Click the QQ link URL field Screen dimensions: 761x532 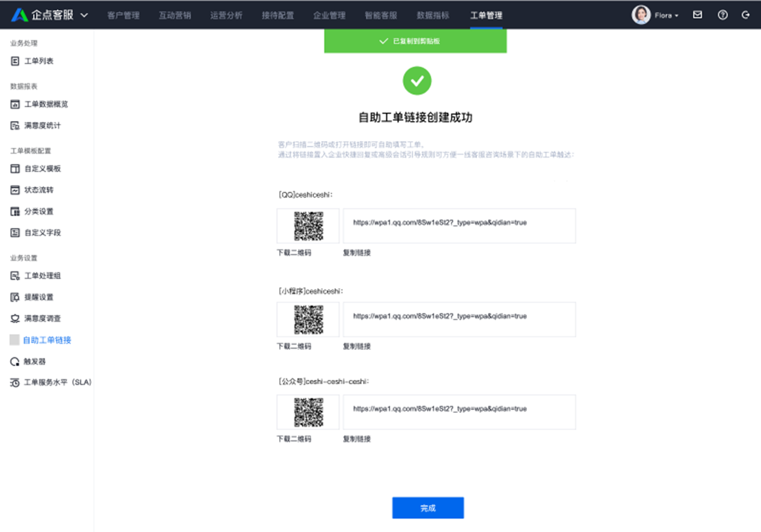[x=459, y=226]
